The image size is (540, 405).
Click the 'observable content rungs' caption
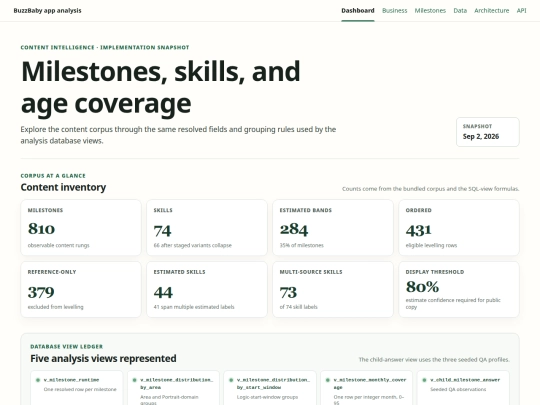click(59, 245)
